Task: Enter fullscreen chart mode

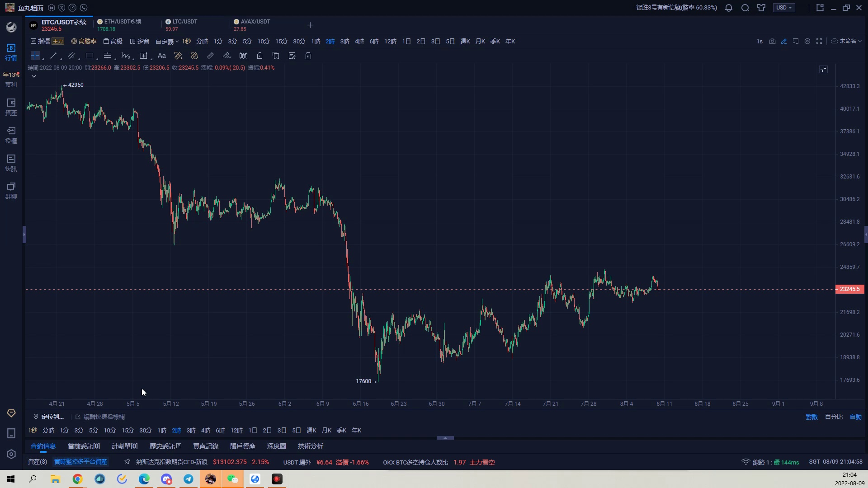Action: pyautogui.click(x=819, y=41)
